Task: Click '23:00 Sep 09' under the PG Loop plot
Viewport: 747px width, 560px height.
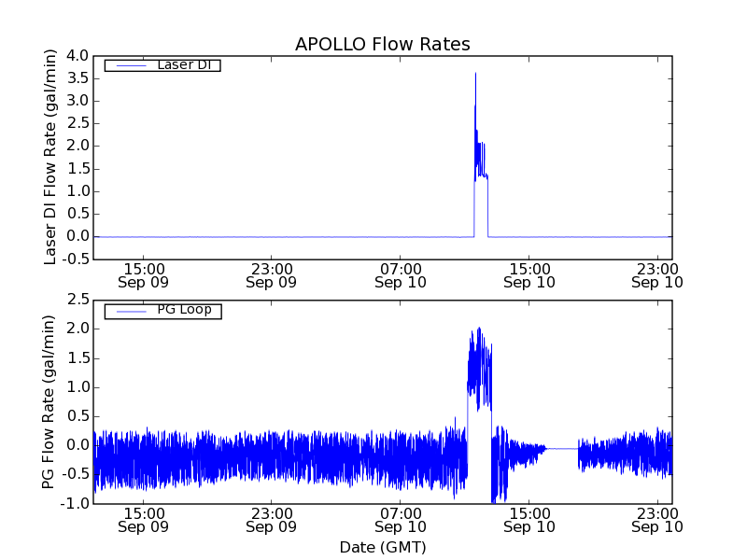Action: 272,520
